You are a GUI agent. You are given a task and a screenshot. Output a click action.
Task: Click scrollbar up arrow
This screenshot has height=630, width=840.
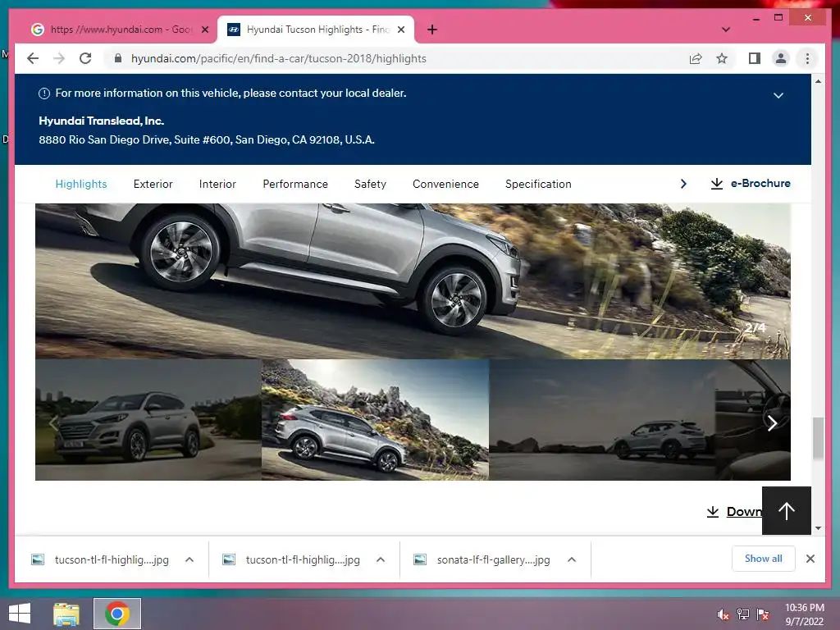pos(818,81)
